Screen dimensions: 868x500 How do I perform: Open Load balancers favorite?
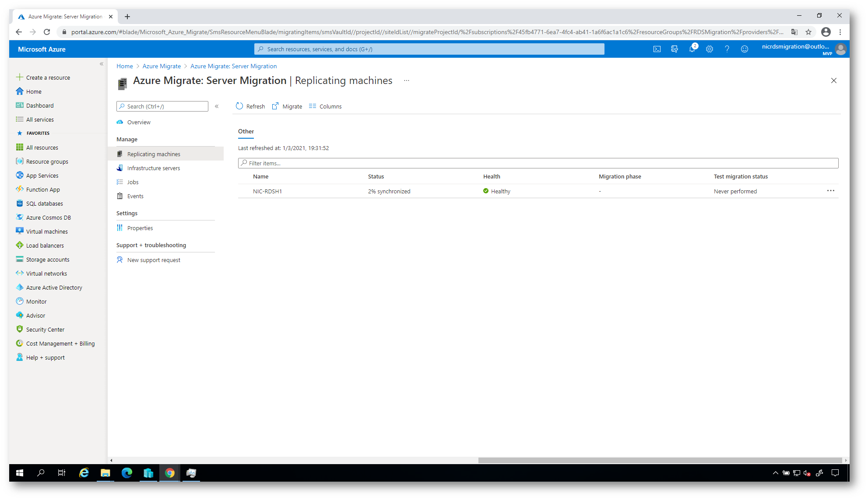[40, 245]
